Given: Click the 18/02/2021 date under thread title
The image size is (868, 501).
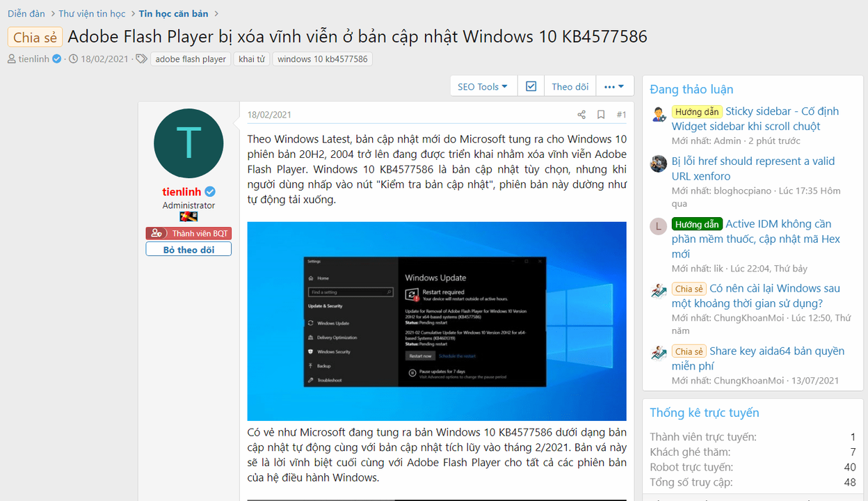Looking at the screenshot, I should 104,59.
